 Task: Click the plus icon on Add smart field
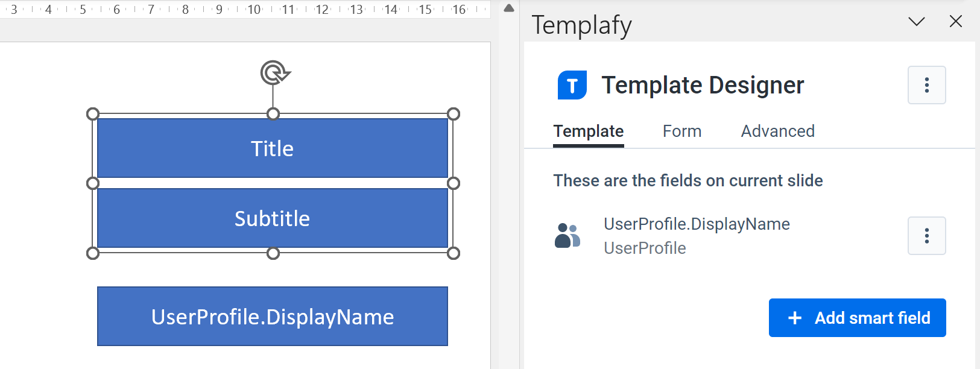tap(797, 318)
